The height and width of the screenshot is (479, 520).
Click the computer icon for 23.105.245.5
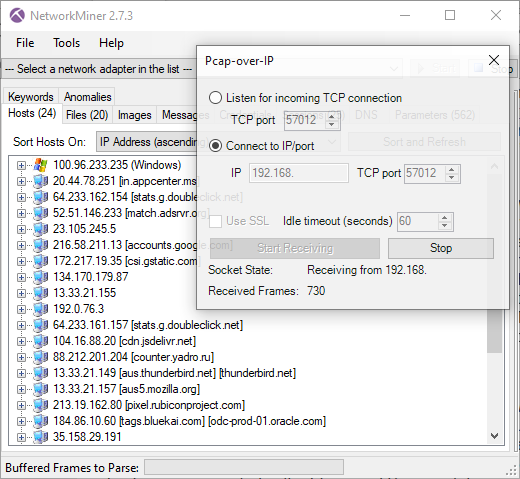tap(41, 229)
